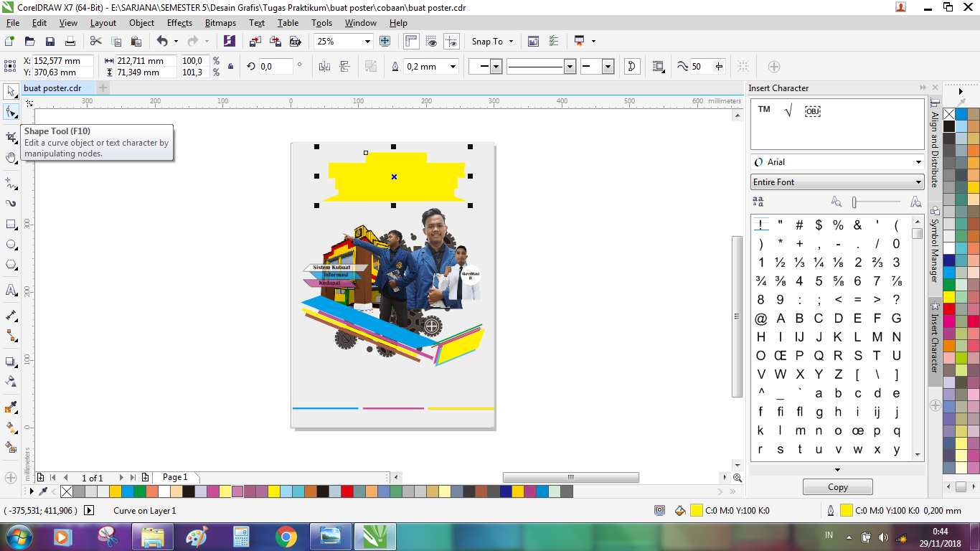Open a file with the folder icon
Viewport: 980px width, 551px height.
(x=30, y=42)
